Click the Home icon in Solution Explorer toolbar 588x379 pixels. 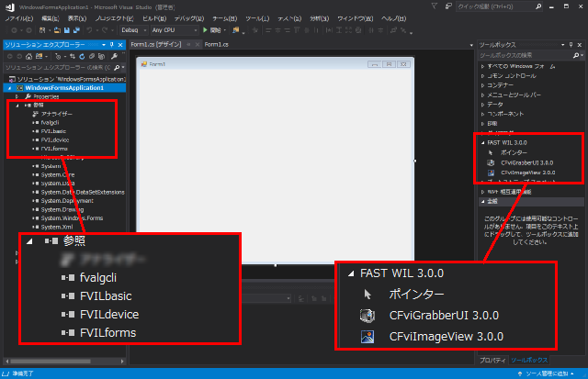[x=28, y=57]
